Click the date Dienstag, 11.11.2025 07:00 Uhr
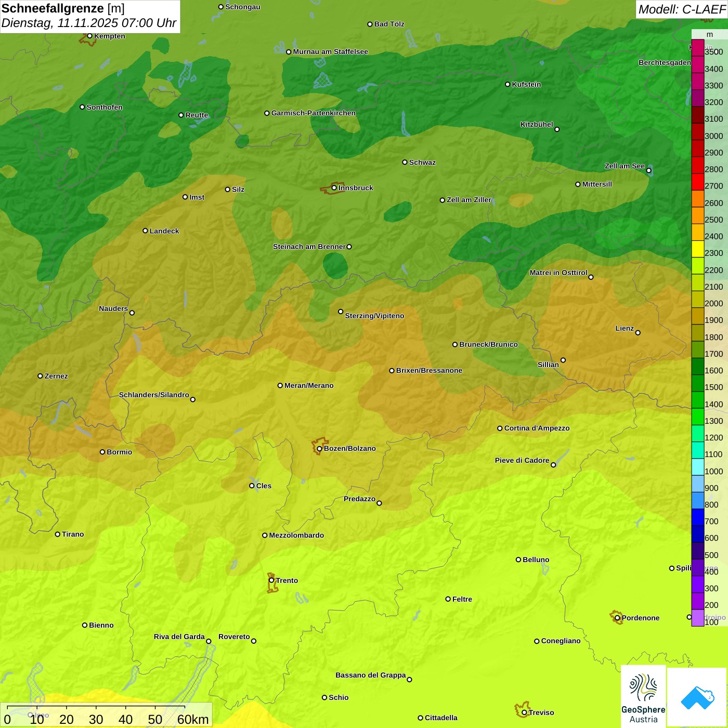This screenshot has width=728, height=728. (x=89, y=23)
